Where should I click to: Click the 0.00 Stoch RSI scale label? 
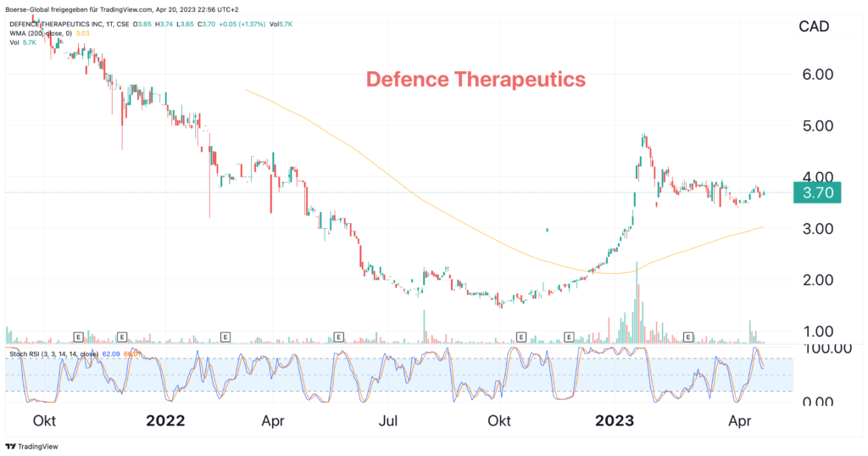(818, 401)
